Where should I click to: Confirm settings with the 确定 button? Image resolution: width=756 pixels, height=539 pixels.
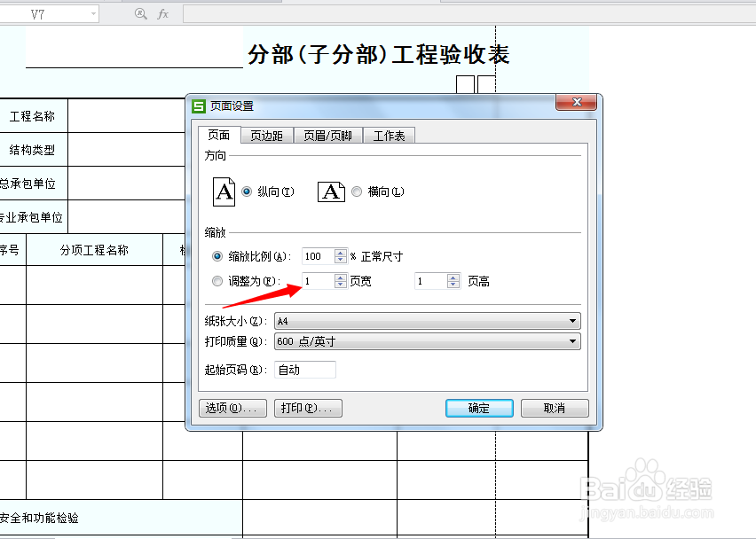(478, 408)
